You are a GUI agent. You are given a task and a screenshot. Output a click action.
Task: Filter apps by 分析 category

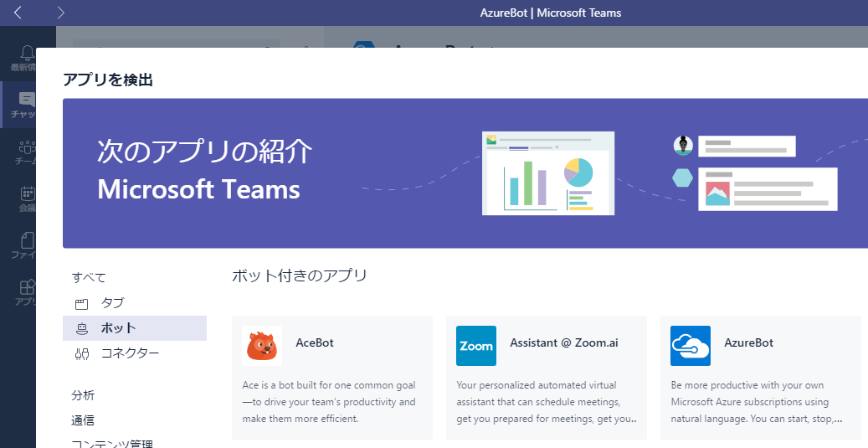click(x=83, y=395)
